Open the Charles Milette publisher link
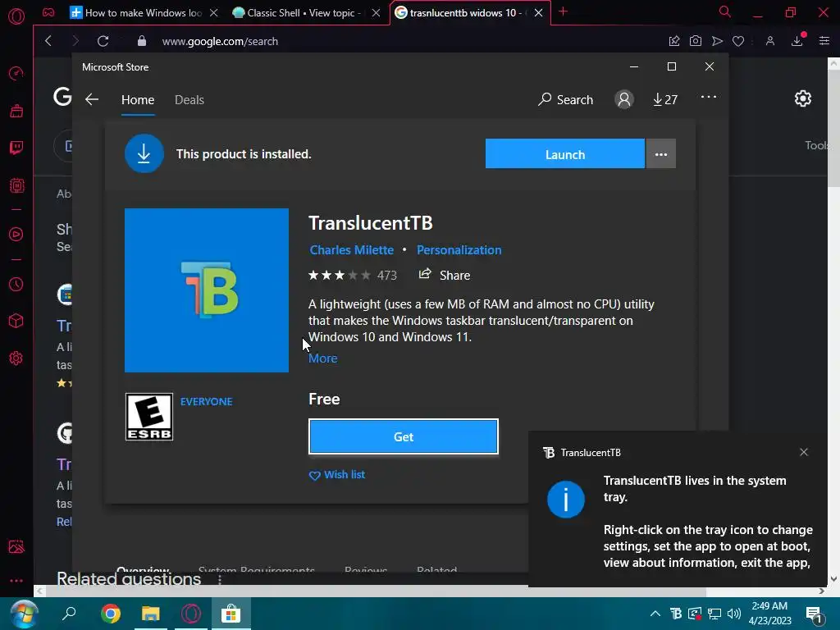This screenshot has height=630, width=840. pos(351,250)
